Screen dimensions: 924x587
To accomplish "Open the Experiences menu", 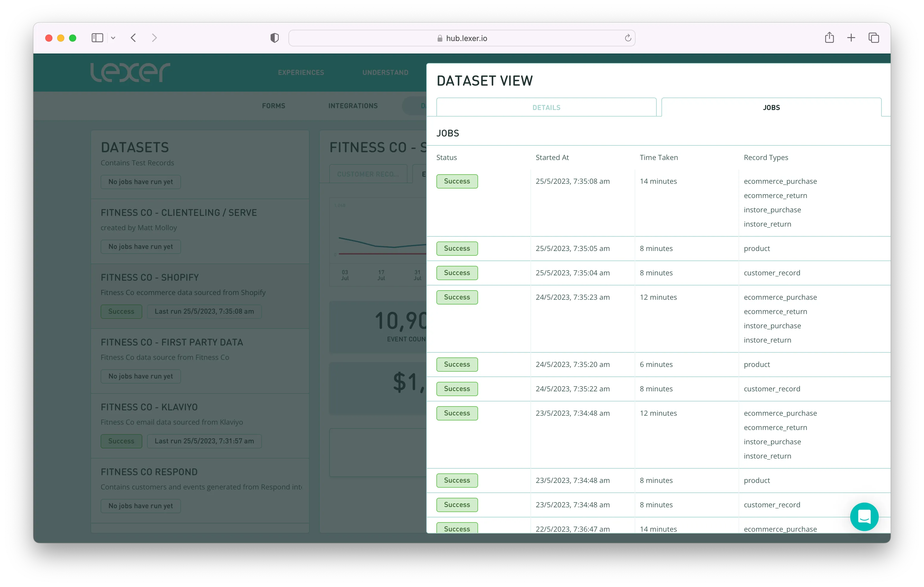I will tap(301, 73).
